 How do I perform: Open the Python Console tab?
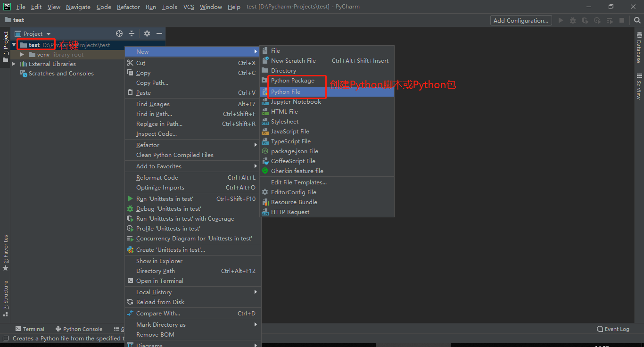coord(79,329)
